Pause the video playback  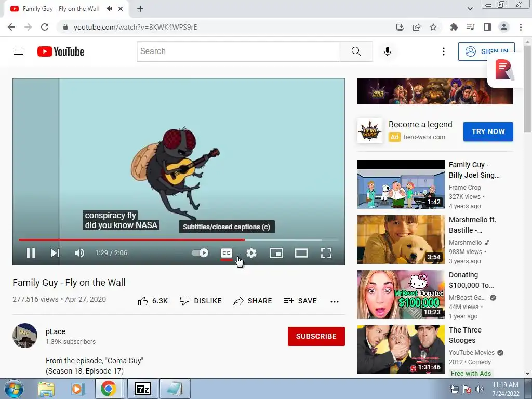tap(31, 253)
